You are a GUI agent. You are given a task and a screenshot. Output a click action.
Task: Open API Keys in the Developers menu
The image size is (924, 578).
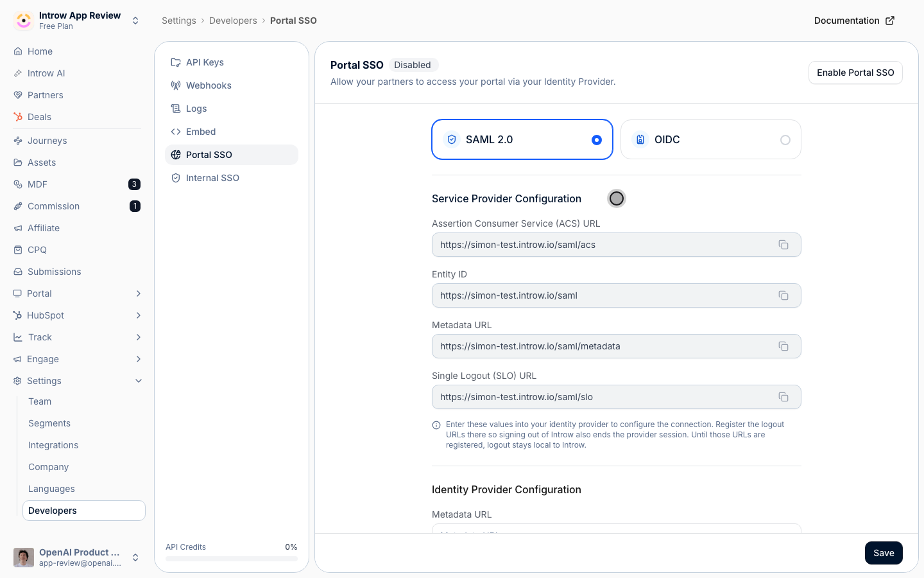[232, 62]
